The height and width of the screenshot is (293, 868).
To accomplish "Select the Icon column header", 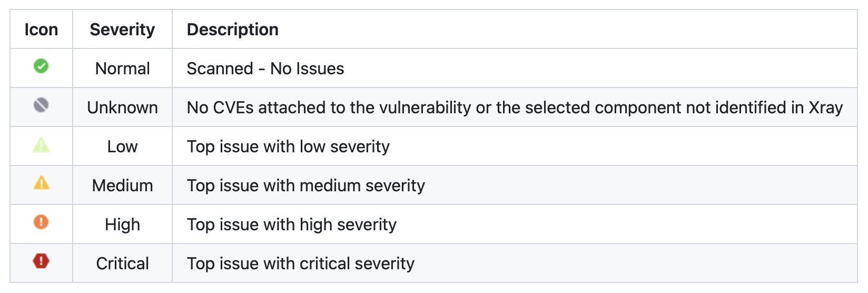I will click(41, 30).
